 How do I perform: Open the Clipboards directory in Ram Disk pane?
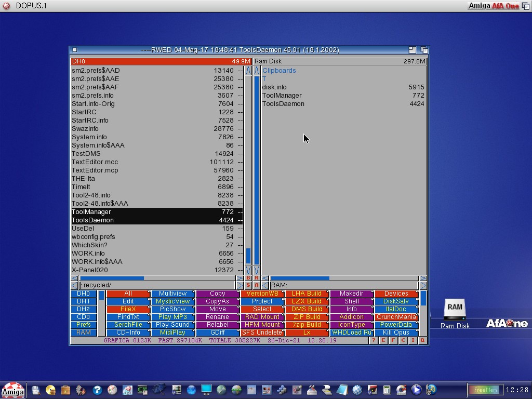[x=279, y=71]
